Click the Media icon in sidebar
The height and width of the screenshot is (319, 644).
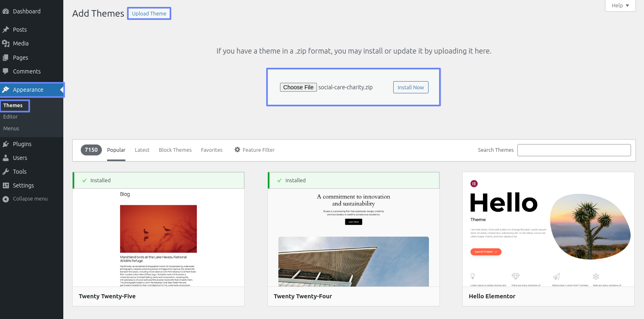[6, 43]
